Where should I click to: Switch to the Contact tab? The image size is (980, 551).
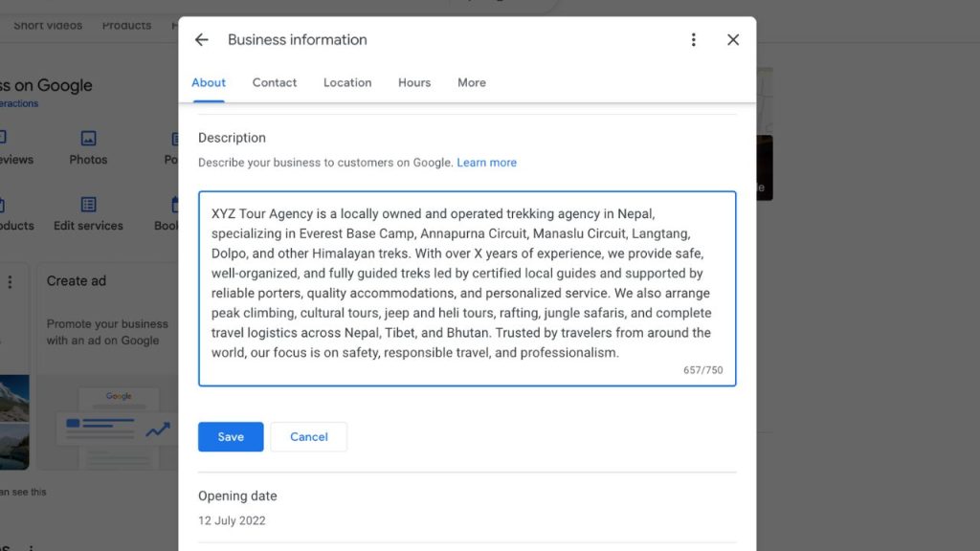[x=274, y=82]
